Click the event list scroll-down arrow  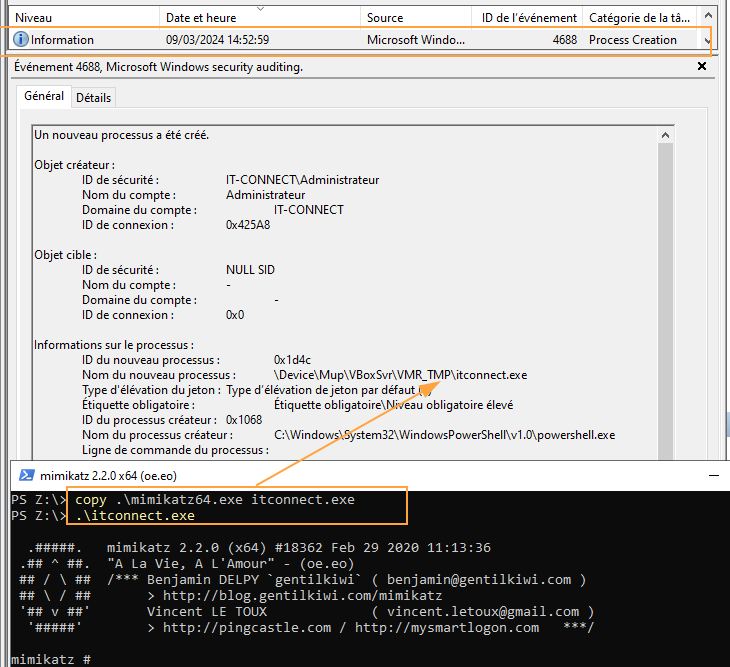click(x=708, y=41)
